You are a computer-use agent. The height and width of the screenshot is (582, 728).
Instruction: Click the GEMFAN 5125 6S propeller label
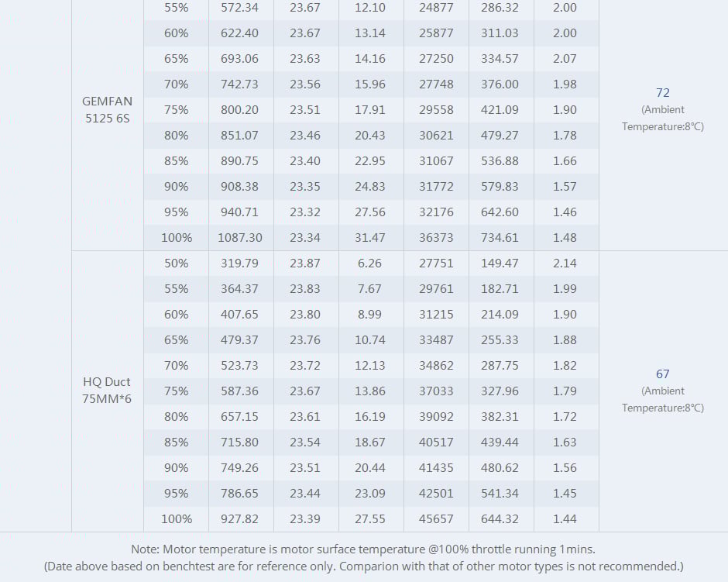point(107,109)
